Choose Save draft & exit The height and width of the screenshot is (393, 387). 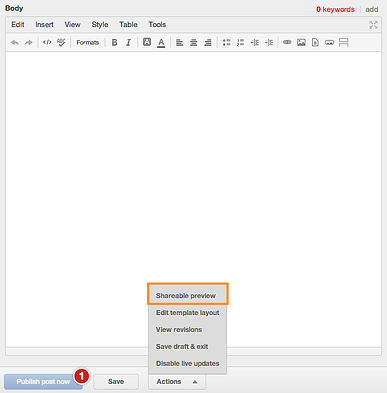[x=188, y=346]
